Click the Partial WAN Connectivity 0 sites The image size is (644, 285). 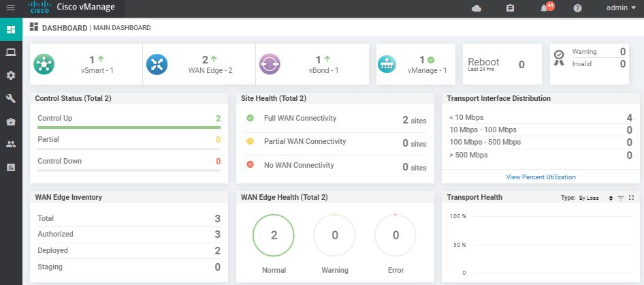(x=415, y=144)
